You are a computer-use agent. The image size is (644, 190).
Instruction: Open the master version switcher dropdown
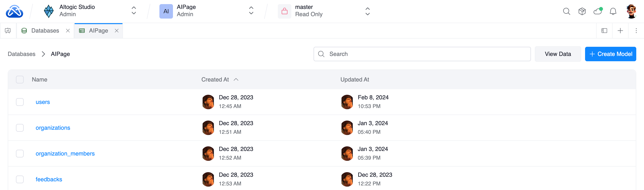367,11
